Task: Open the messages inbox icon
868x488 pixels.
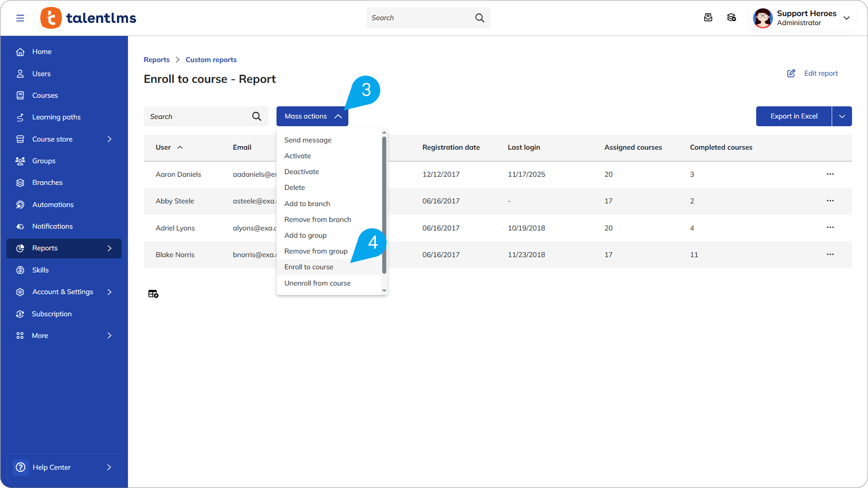Action: 708,18
